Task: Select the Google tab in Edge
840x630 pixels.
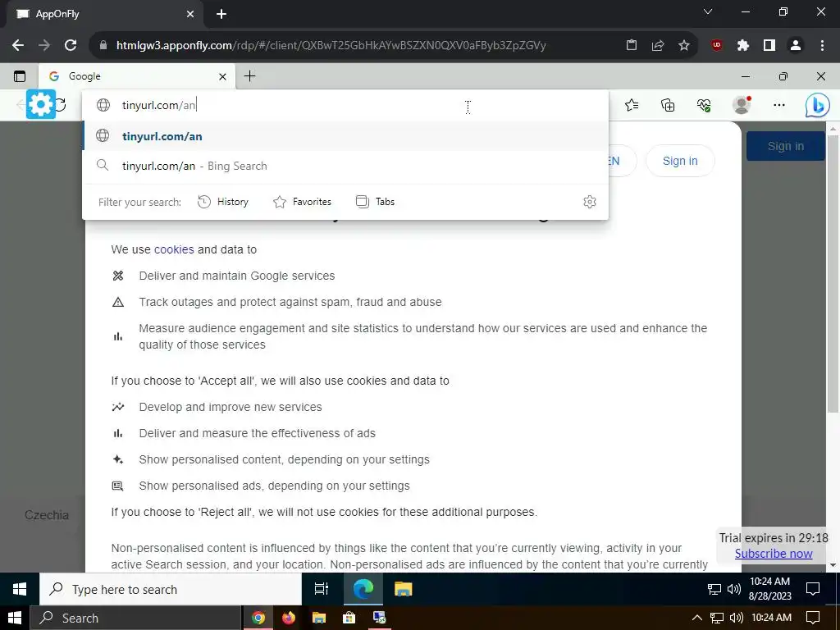Action: coord(136,76)
